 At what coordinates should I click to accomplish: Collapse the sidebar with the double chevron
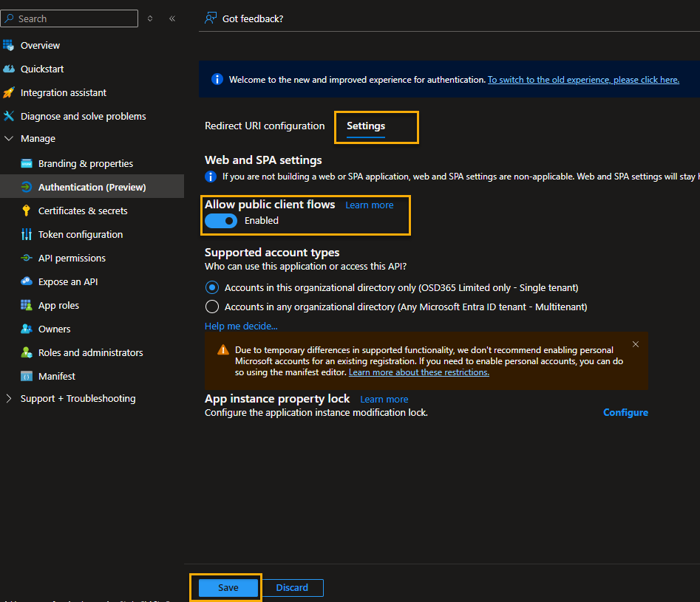pos(172,18)
